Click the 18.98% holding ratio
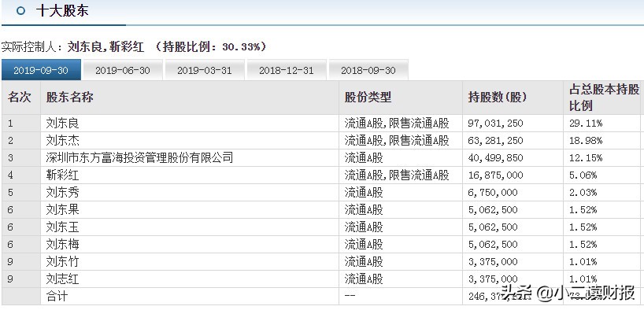 [586, 140]
